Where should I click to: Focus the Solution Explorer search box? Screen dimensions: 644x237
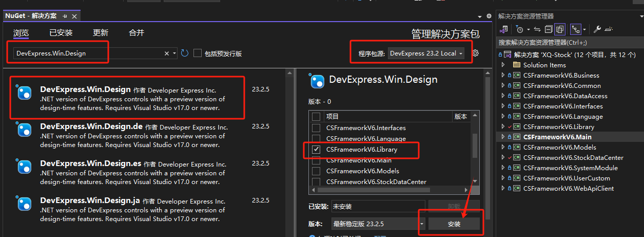pyautogui.click(x=571, y=42)
